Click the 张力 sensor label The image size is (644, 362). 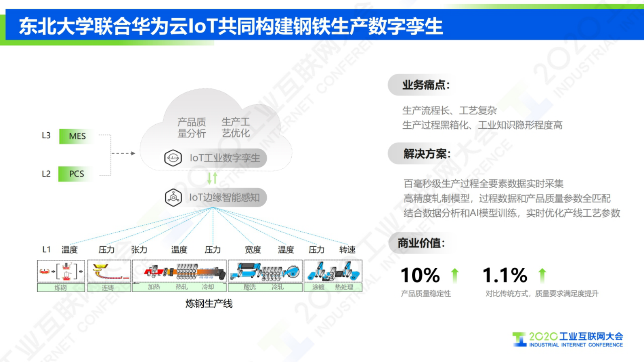point(139,250)
